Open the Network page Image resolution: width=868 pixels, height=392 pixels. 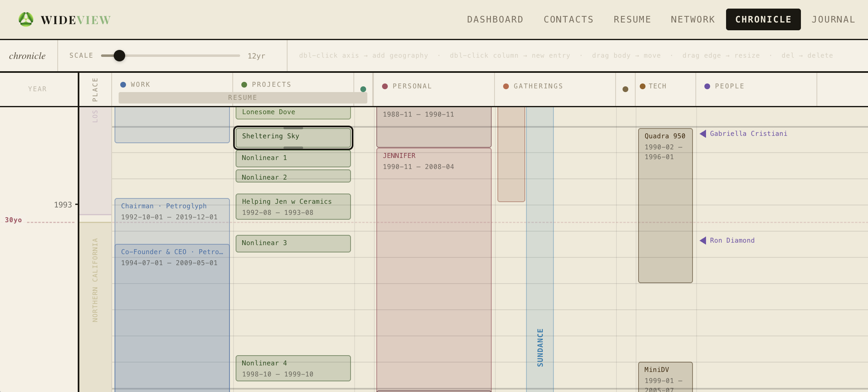[693, 20]
